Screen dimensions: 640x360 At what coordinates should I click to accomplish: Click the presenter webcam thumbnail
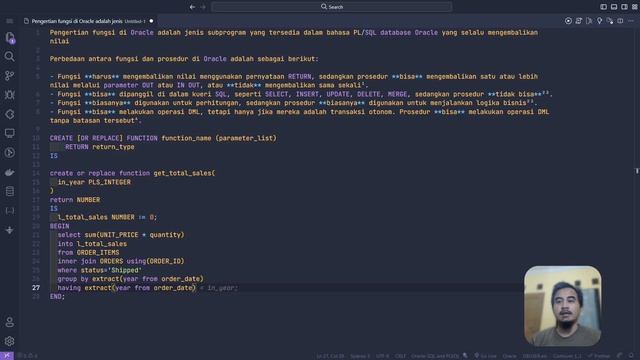tap(562, 306)
